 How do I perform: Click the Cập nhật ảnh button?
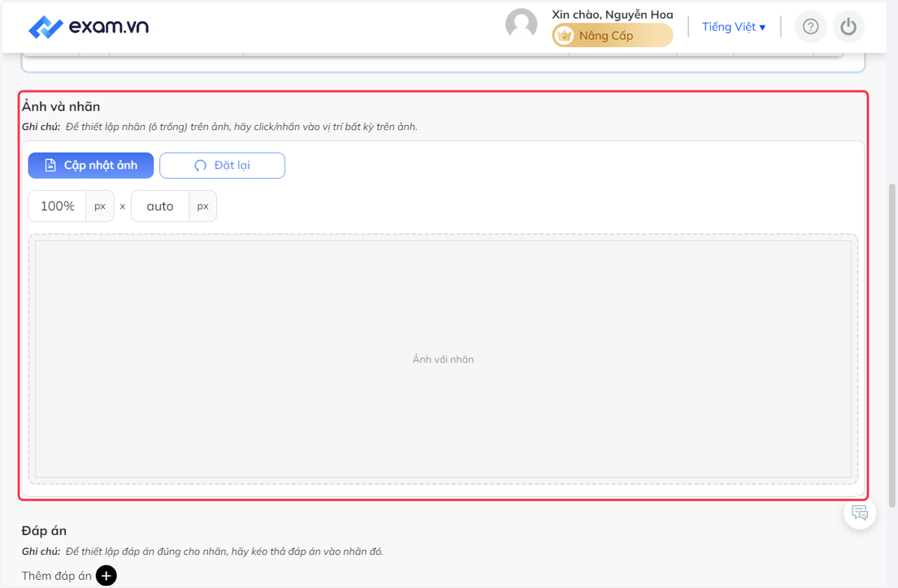pos(91,165)
